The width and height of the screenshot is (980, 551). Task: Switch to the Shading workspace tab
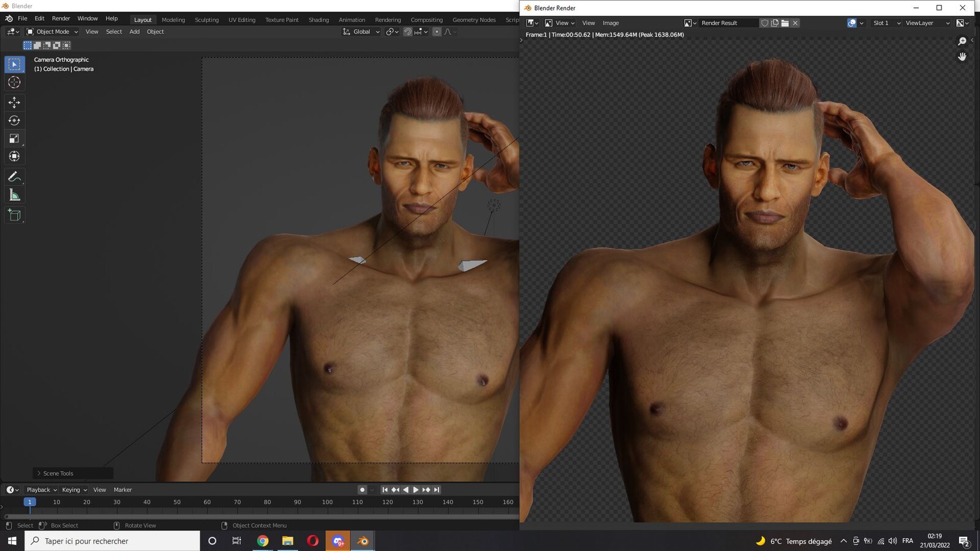[318, 20]
